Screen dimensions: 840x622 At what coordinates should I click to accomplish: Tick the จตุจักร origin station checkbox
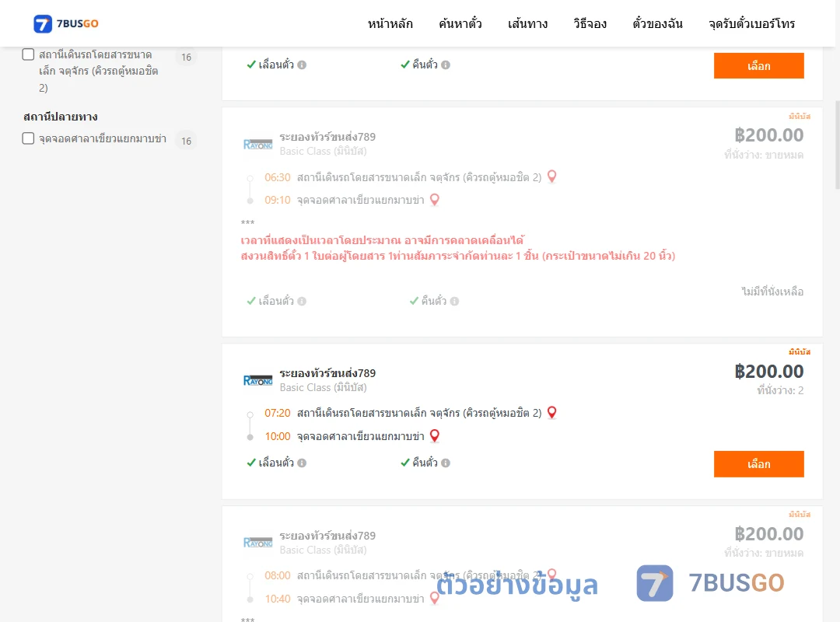(x=29, y=54)
